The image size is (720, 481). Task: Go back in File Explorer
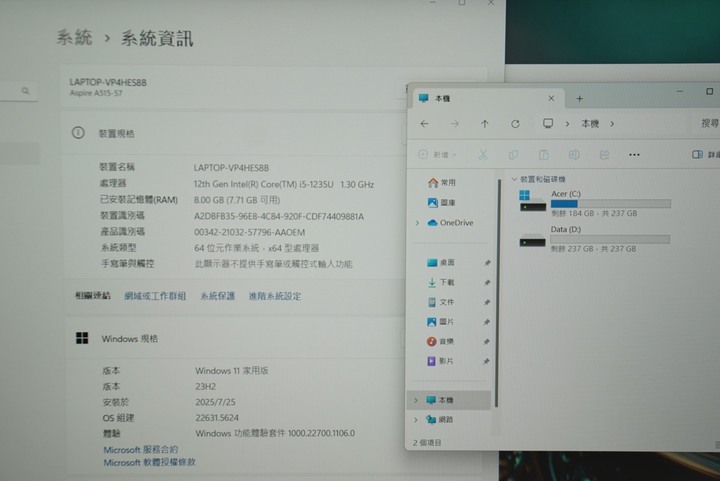pos(424,124)
